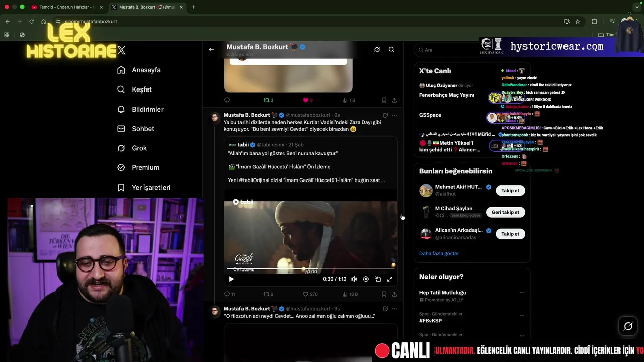This screenshot has height=362, width=644.
Task: Open Bildirimler in the sidebar
Action: (x=140, y=109)
